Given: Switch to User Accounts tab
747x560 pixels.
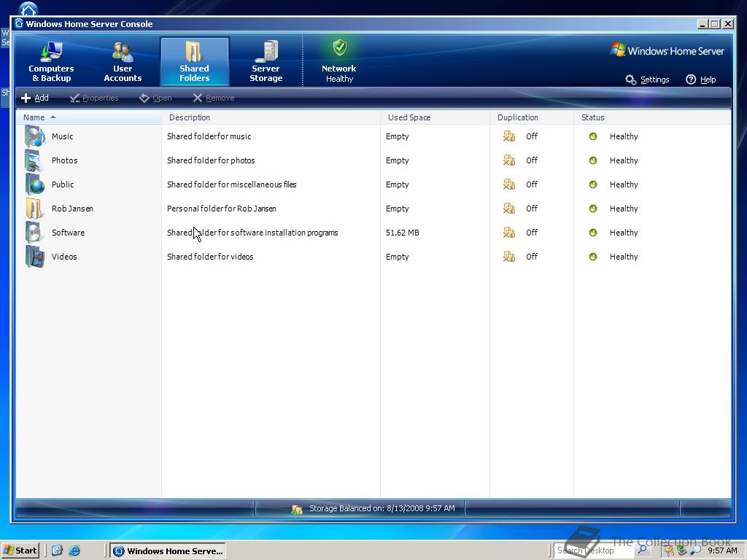Looking at the screenshot, I should [123, 62].
